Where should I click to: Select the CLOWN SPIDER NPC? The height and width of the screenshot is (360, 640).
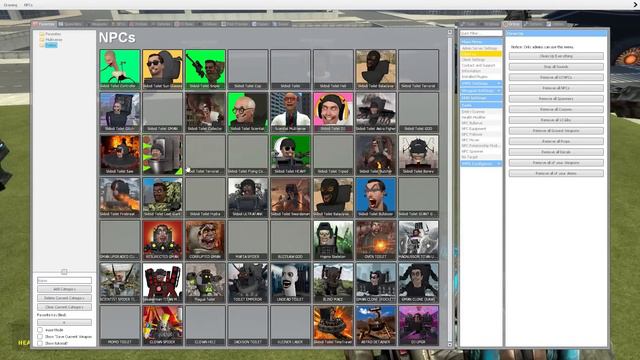[162, 325]
